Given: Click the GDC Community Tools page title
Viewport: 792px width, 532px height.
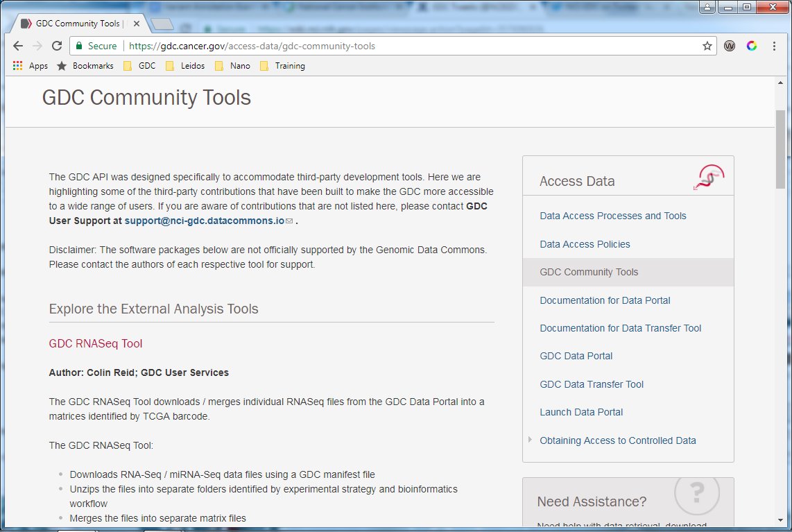Looking at the screenshot, I should (146, 98).
